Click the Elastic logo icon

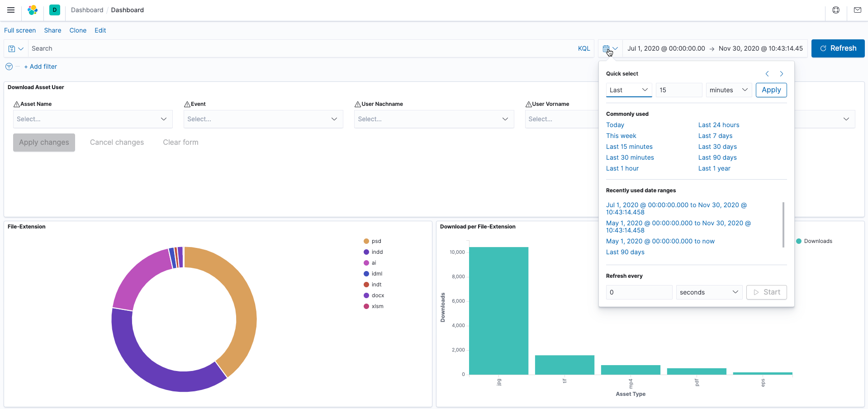(x=33, y=10)
